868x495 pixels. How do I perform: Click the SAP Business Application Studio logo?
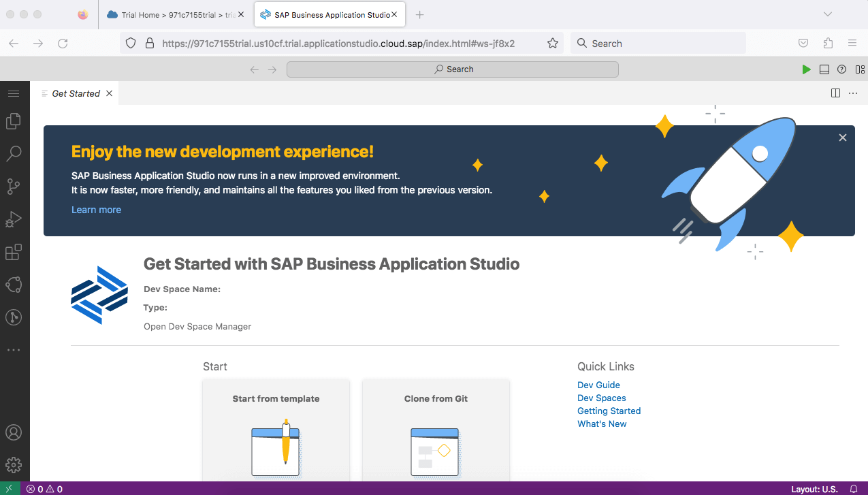point(99,295)
